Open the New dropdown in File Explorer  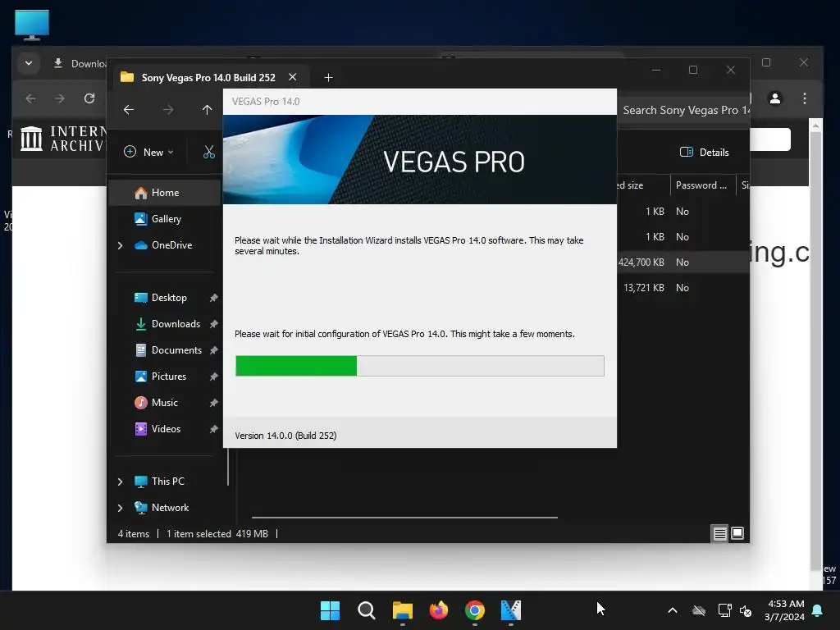coord(148,152)
